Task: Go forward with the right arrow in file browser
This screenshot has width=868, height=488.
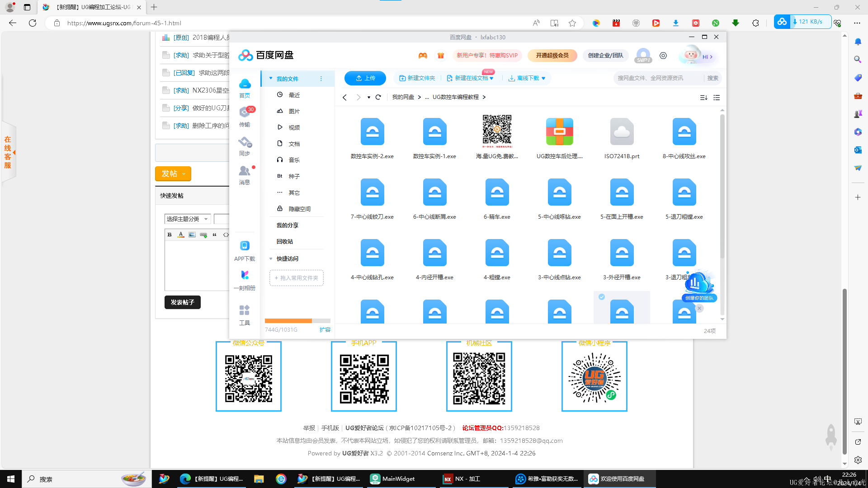Action: (359, 97)
